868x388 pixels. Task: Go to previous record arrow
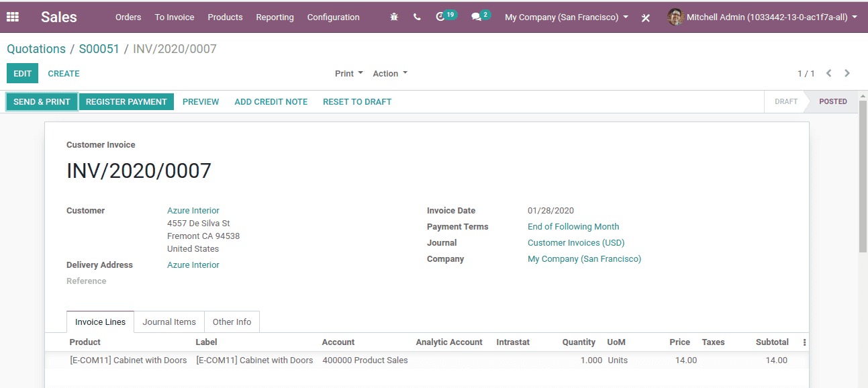point(829,73)
